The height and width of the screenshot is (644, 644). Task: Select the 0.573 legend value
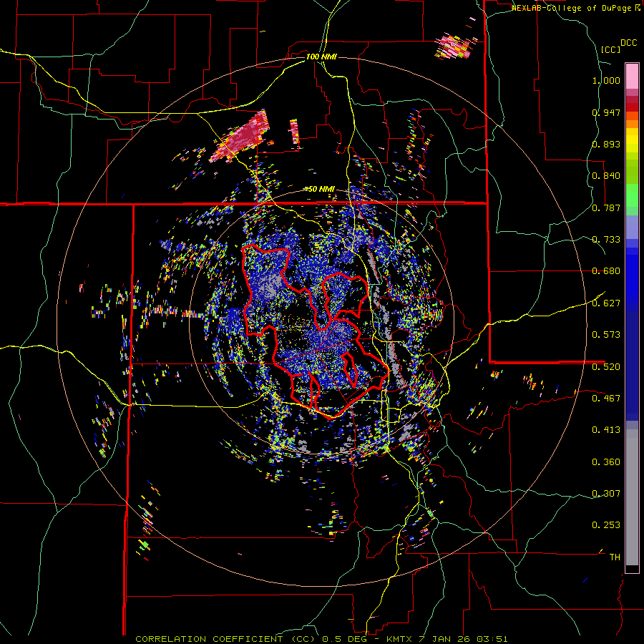(x=606, y=335)
